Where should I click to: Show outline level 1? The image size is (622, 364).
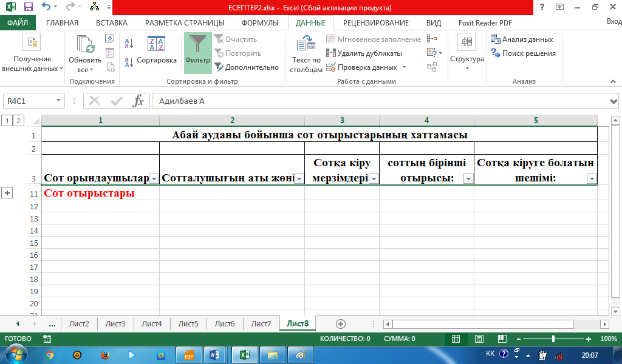pos(7,120)
